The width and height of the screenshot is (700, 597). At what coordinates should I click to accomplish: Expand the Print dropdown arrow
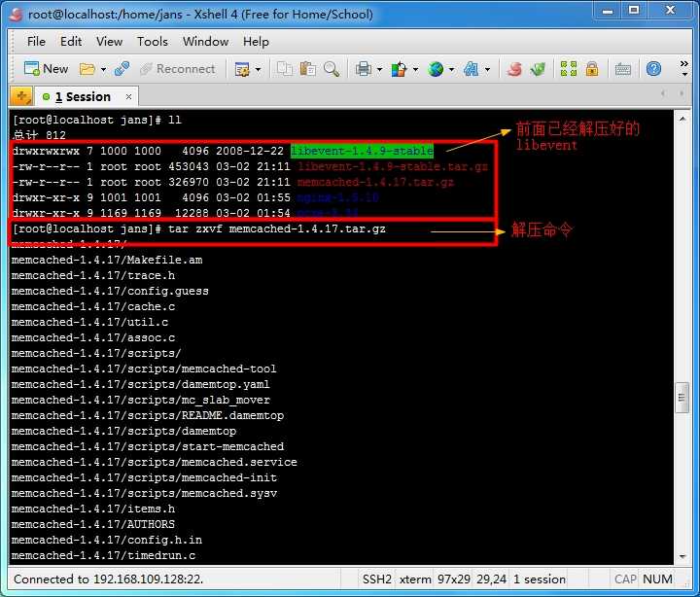tap(379, 70)
